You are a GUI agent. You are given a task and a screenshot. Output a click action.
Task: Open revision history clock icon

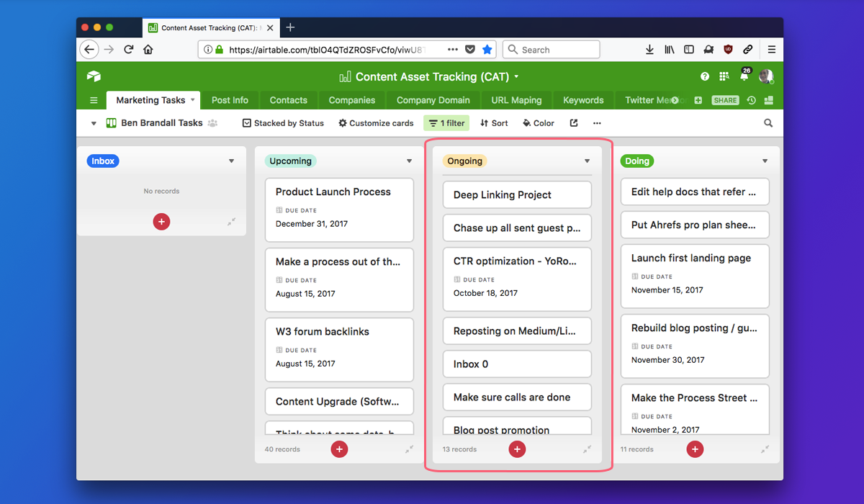pyautogui.click(x=752, y=100)
